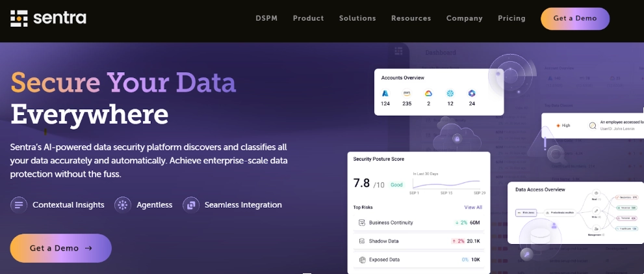This screenshot has height=274, width=644.
Task: Click the Data Access Overview title
Action: (x=540, y=189)
